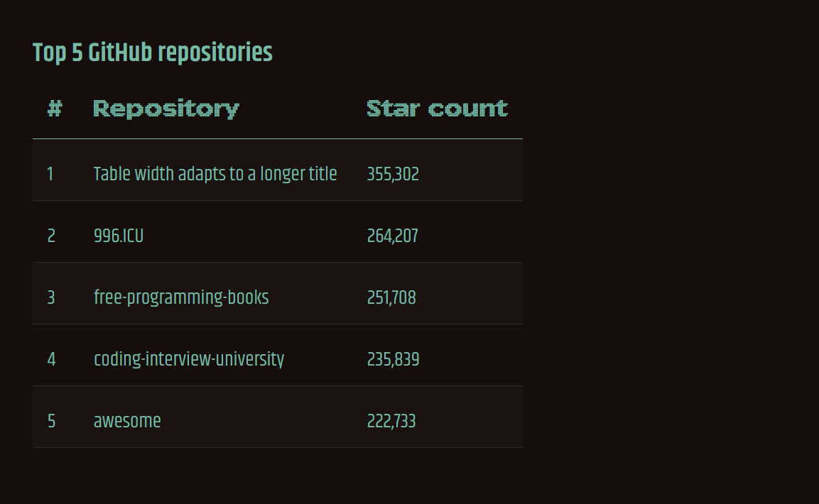This screenshot has width=819, height=504.
Task: Click the 235,839 star count
Action: 393,359
